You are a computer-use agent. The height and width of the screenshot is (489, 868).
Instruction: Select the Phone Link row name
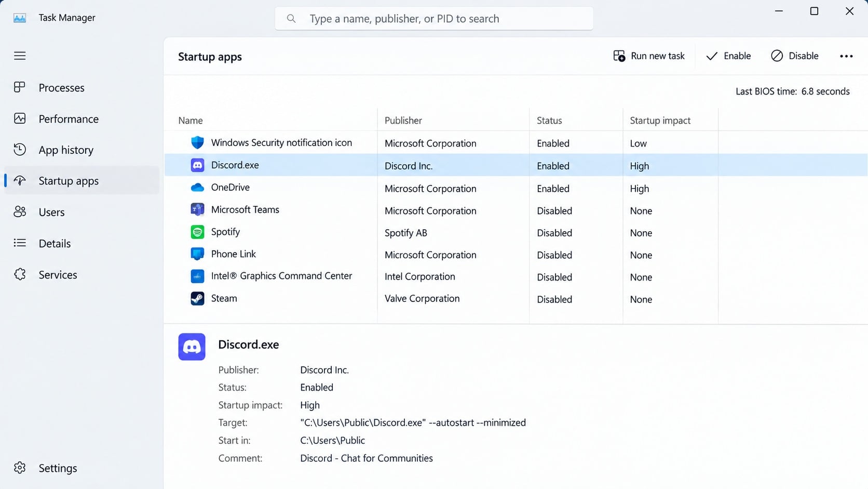pos(233,254)
